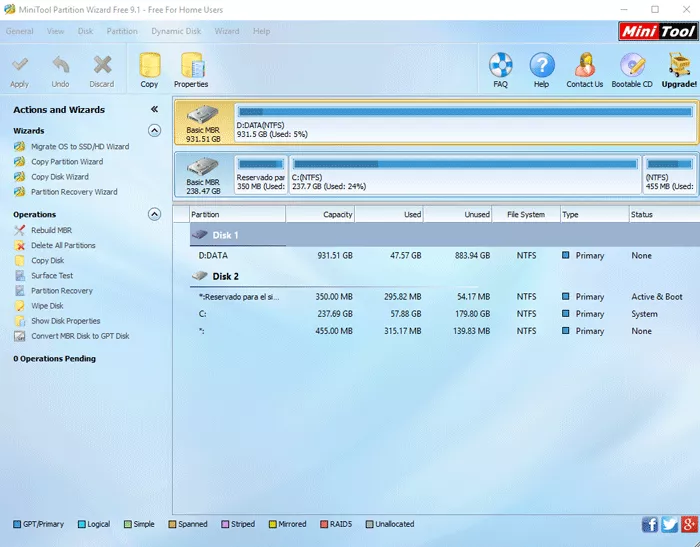The image size is (700, 547).
Task: Click the RAID5 legend color swatch
Action: click(324, 524)
